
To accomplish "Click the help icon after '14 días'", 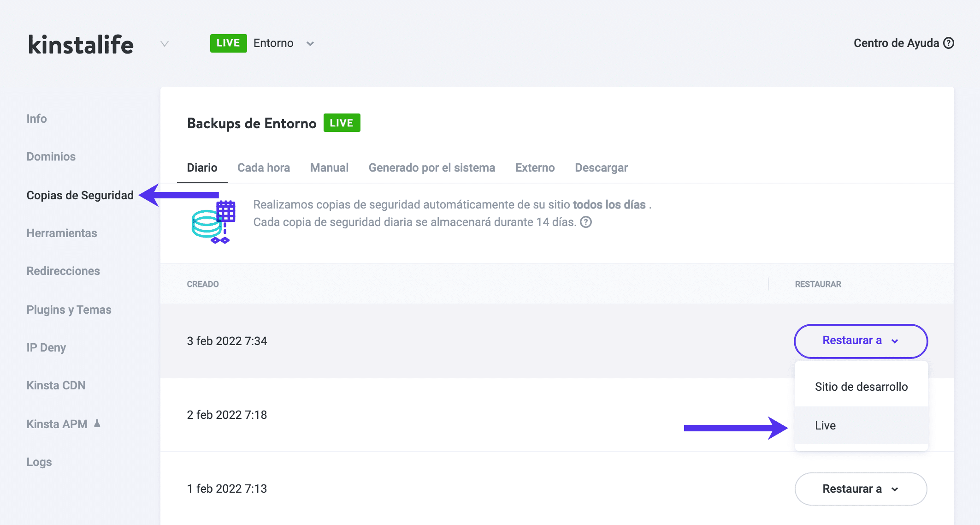I will [x=586, y=222].
